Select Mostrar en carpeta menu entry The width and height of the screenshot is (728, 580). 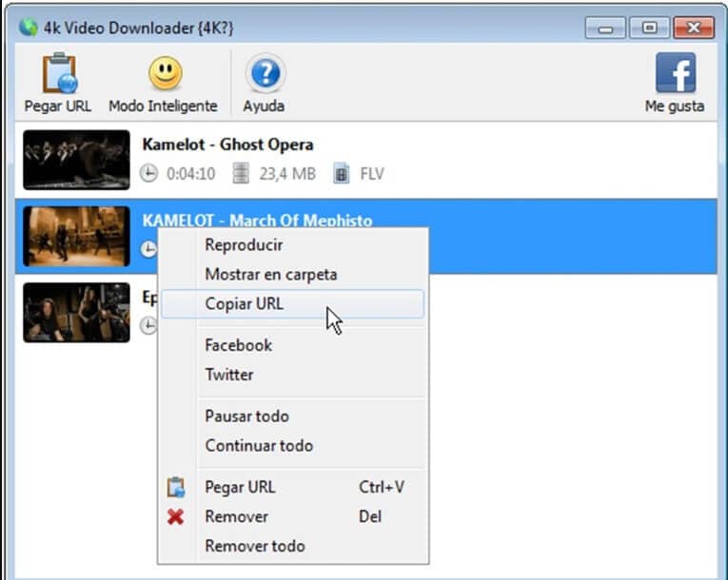293,274
